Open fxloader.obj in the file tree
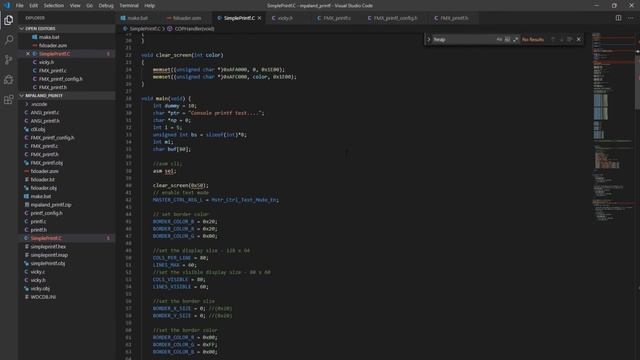Viewport: 640px width, 360px height. (x=44, y=188)
